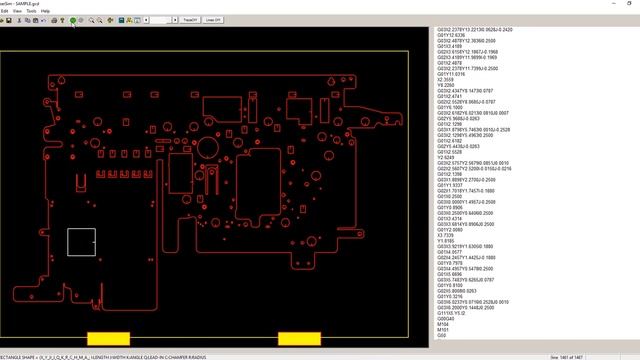The width and height of the screenshot is (640, 360).
Task: Click the Undo arrow icon
Action: (x=43, y=20)
